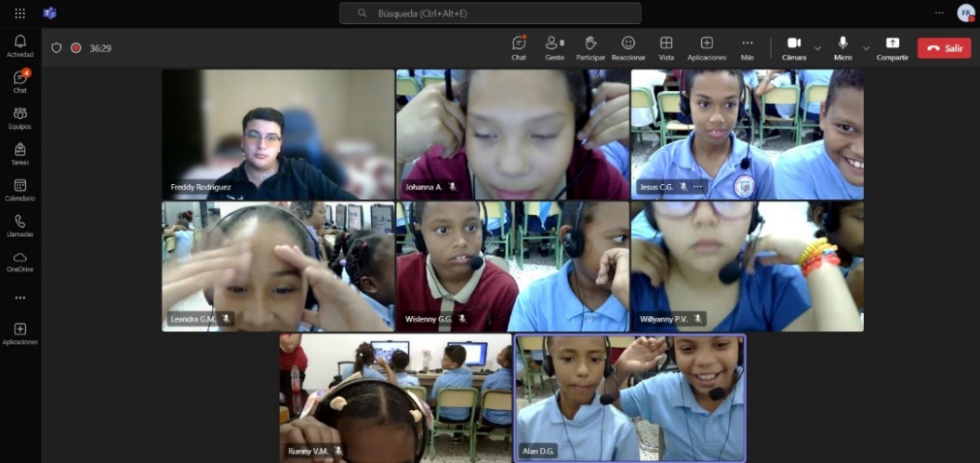
Task: Toggle the Cámara on or off
Action: pos(794,47)
